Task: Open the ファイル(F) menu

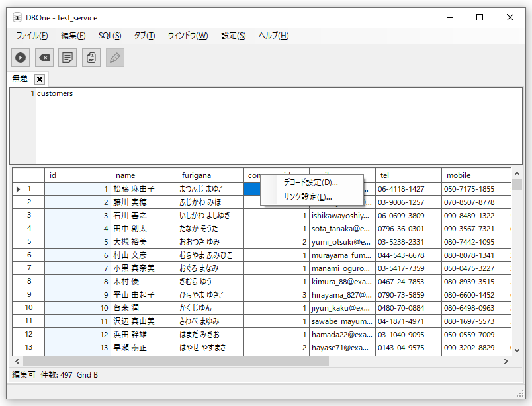Action: [x=32, y=36]
